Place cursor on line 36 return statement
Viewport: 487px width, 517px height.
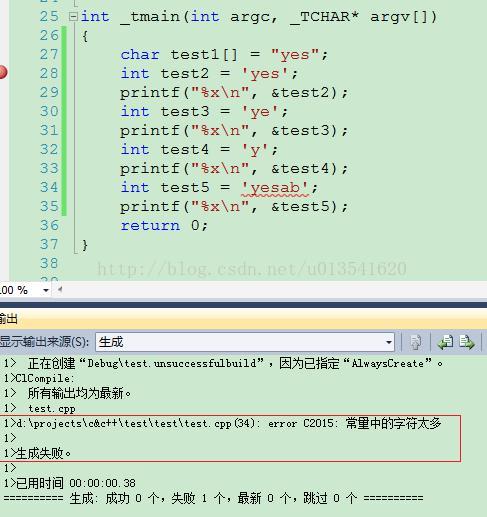[164, 226]
